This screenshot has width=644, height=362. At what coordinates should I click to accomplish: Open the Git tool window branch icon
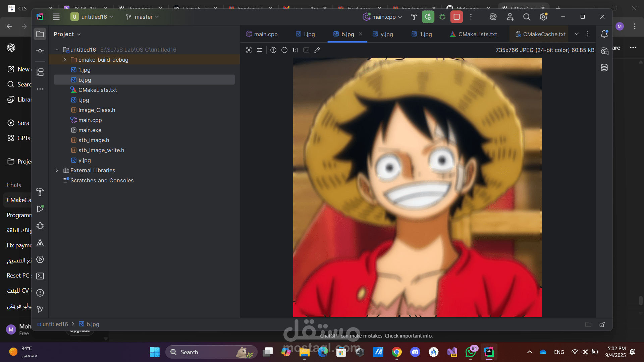click(x=40, y=309)
